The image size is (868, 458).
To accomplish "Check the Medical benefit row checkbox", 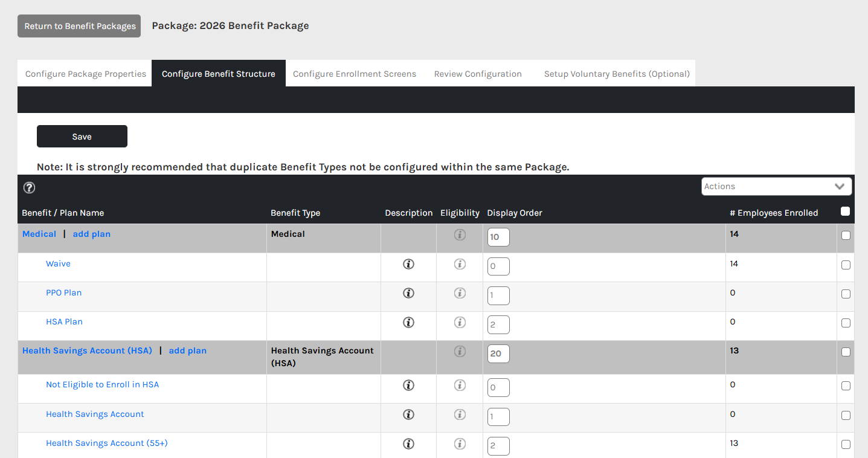I will coord(846,236).
